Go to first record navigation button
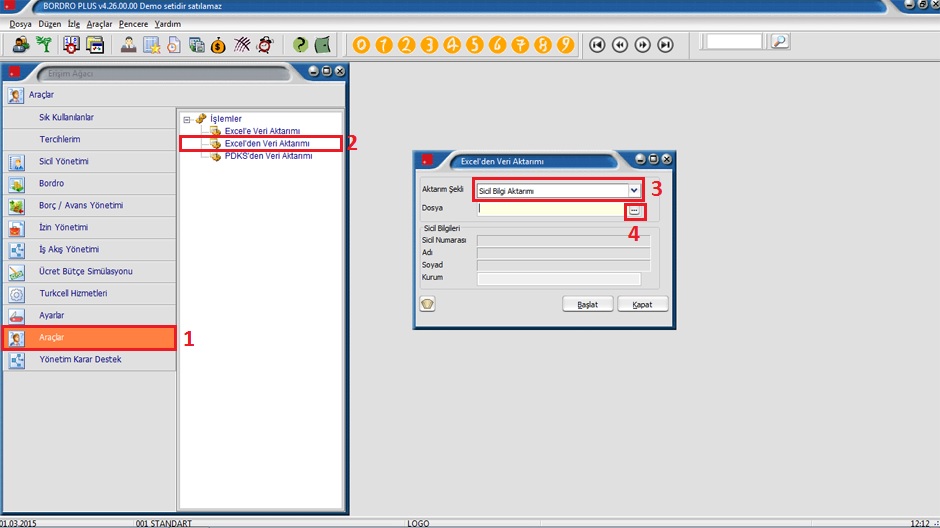 point(597,45)
